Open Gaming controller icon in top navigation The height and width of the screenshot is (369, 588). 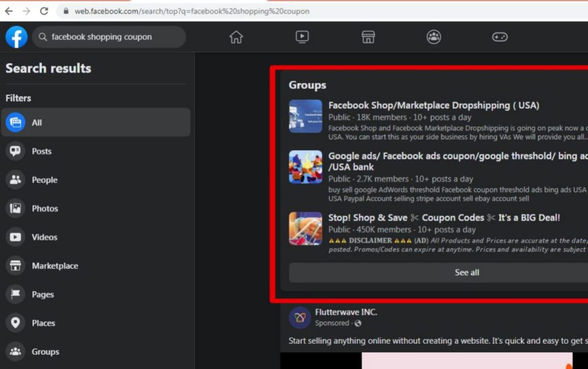tap(500, 37)
